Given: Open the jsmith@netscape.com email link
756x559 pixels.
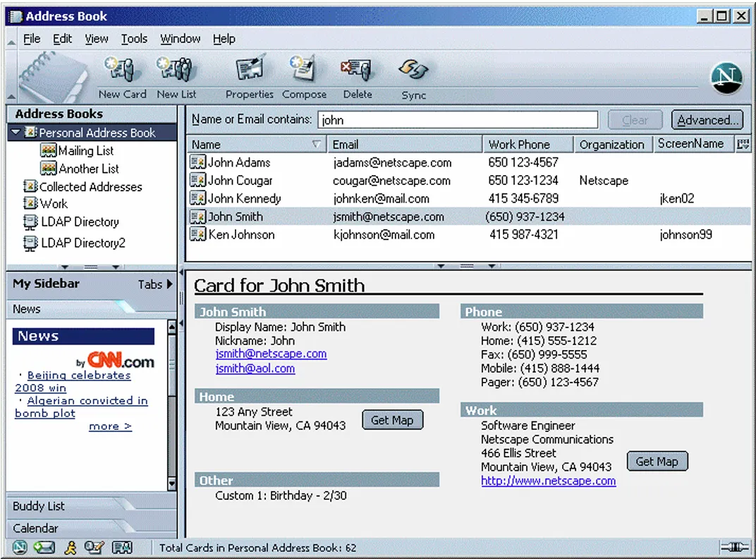Looking at the screenshot, I should click(x=270, y=354).
